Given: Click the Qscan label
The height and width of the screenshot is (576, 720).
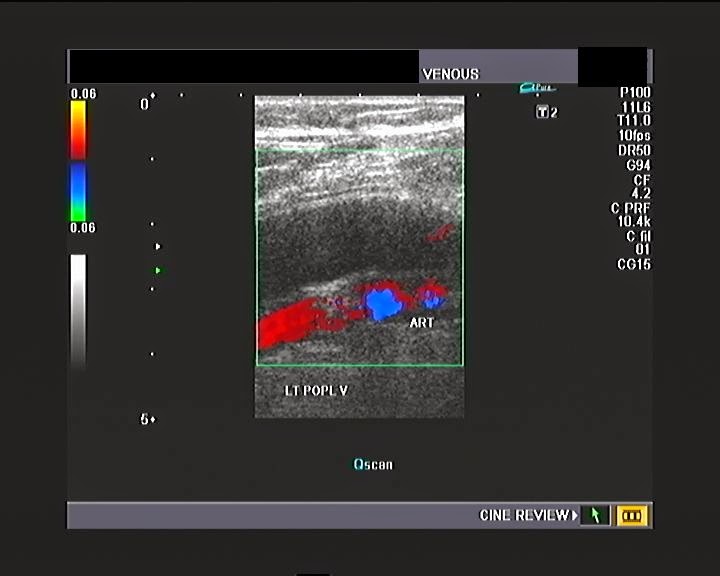Looking at the screenshot, I should click(373, 464).
